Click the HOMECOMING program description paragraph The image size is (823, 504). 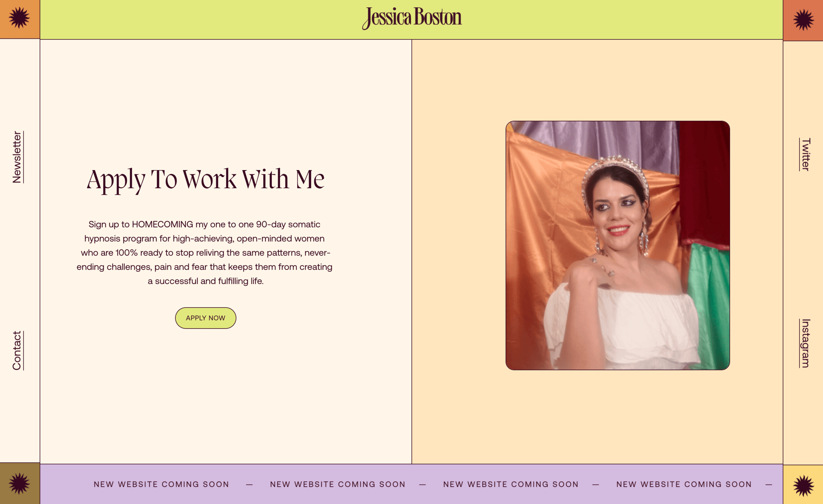(x=204, y=252)
